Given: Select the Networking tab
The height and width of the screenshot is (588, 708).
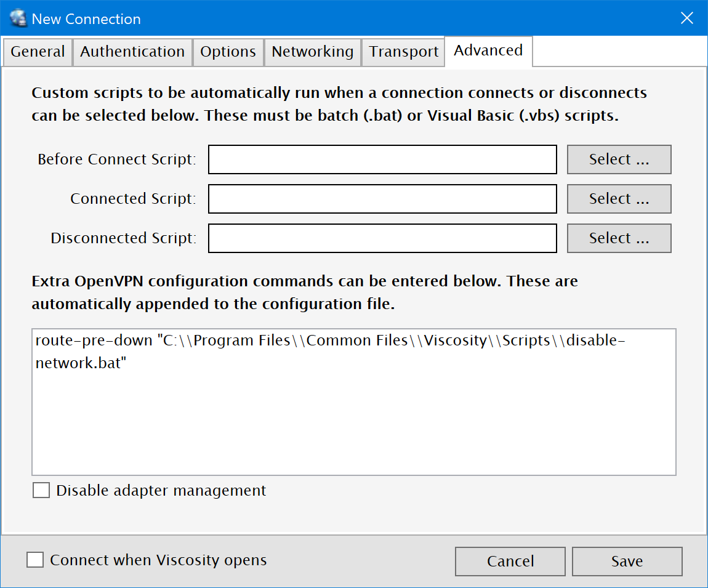Looking at the screenshot, I should (x=313, y=52).
